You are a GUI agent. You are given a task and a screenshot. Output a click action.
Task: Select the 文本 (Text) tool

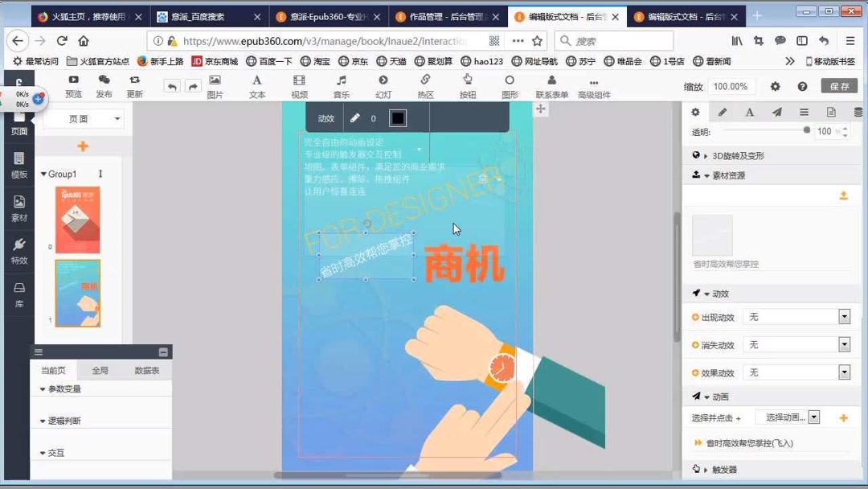[x=256, y=86]
